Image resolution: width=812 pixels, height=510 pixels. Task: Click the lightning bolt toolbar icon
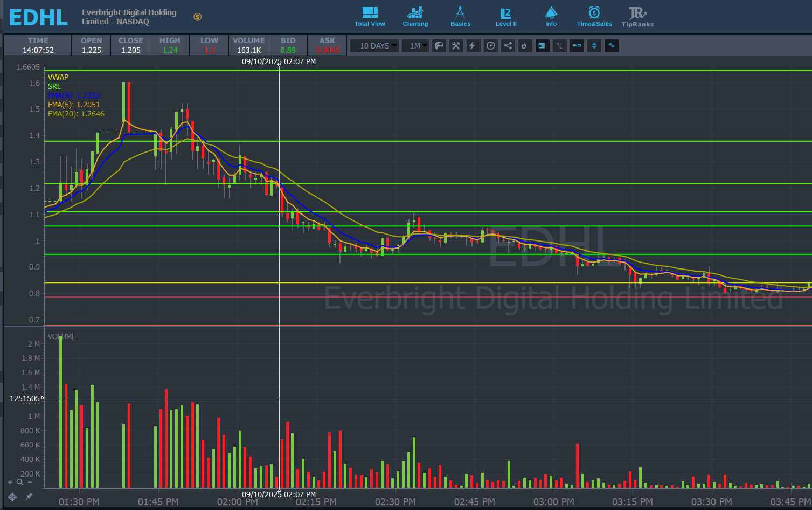473,46
